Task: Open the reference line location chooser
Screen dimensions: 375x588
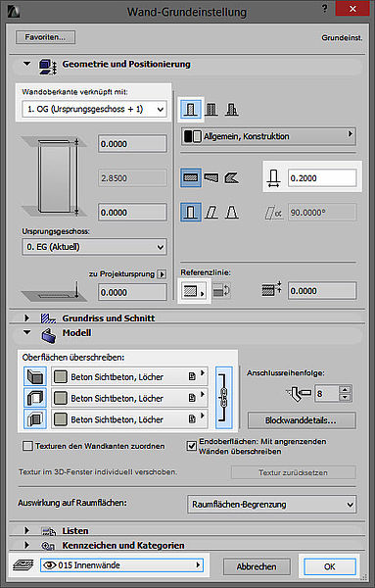Action: (x=193, y=291)
